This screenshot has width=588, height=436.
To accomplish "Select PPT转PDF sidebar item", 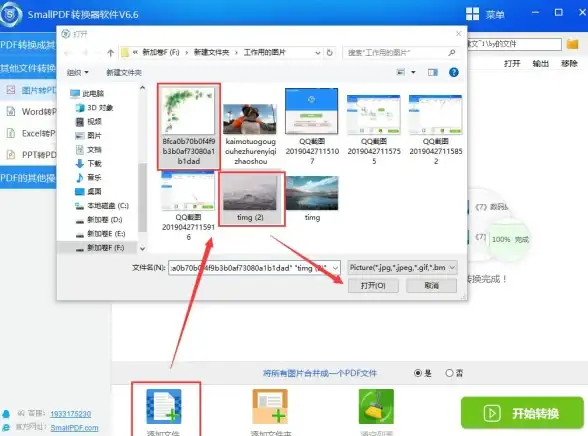I will coord(28,154).
